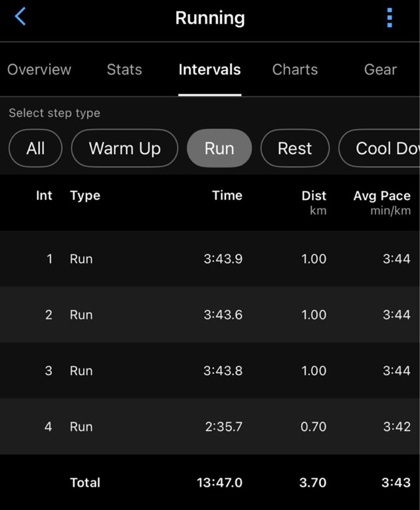The height and width of the screenshot is (510, 420).
Task: Open the Gear tab
Action: (380, 70)
